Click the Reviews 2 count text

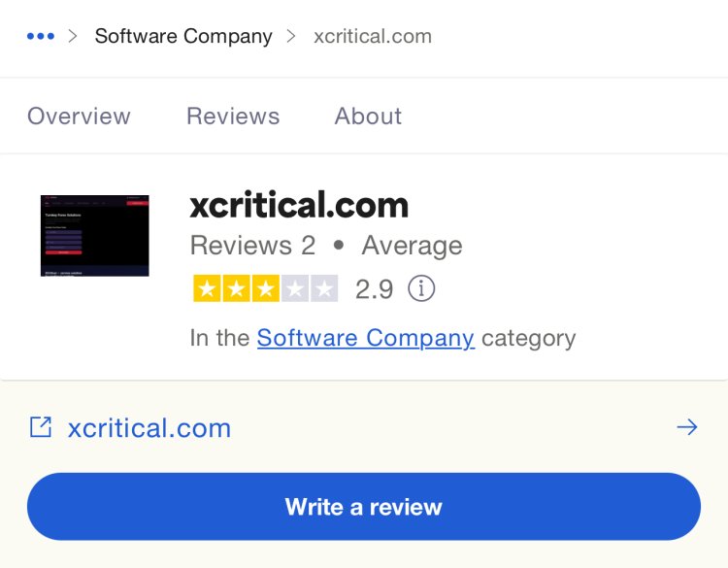coord(252,246)
